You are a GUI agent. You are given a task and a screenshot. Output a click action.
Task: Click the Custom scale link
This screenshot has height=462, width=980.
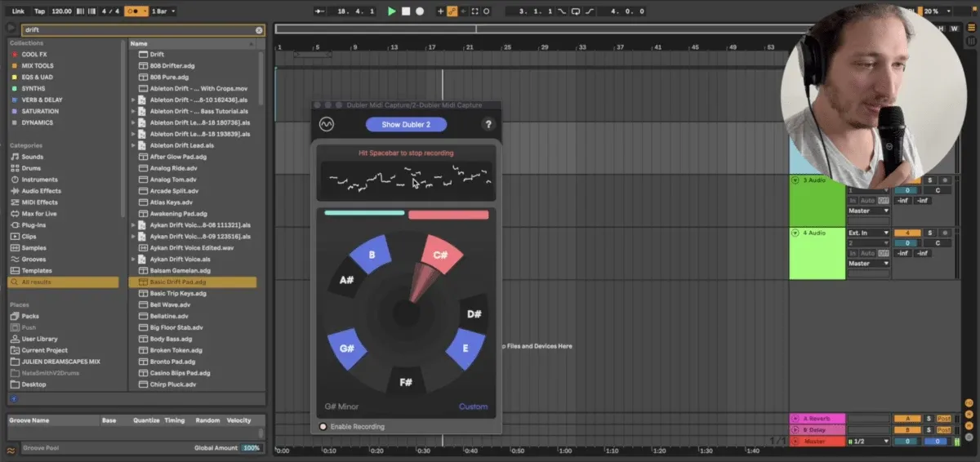(x=473, y=406)
